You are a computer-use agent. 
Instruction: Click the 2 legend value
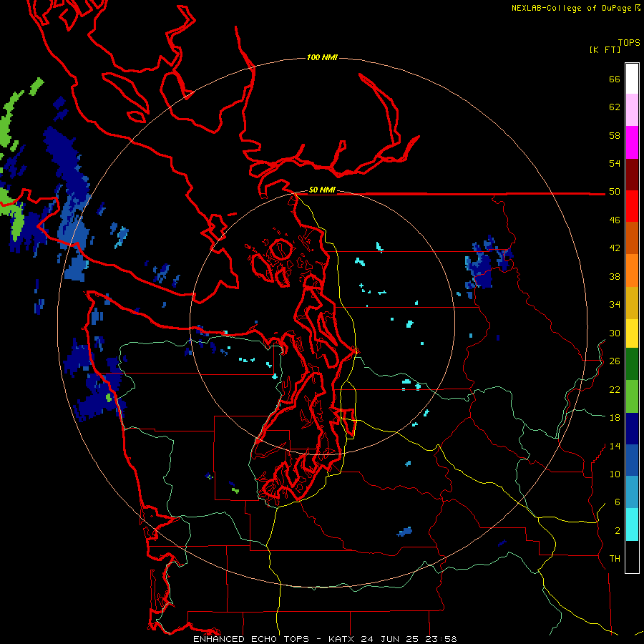(x=618, y=531)
